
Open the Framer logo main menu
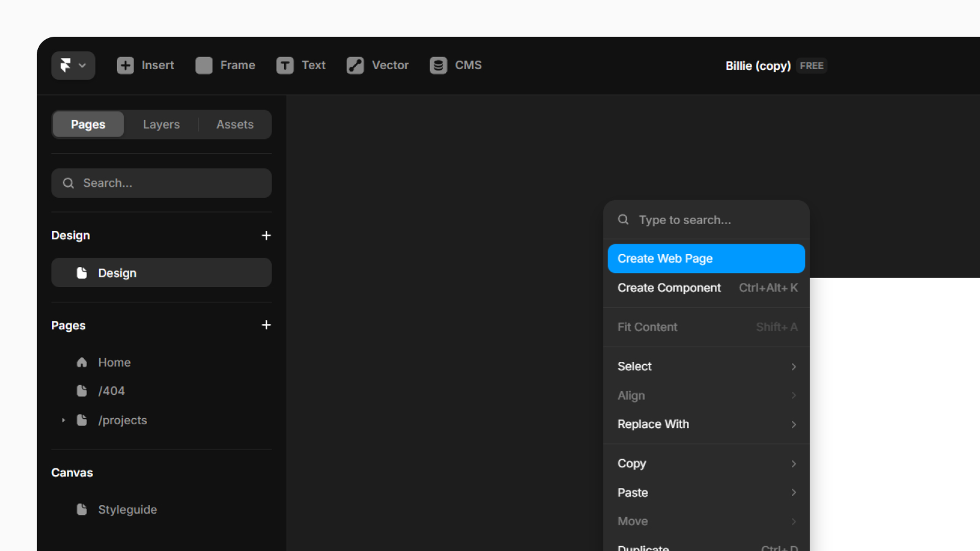click(72, 66)
